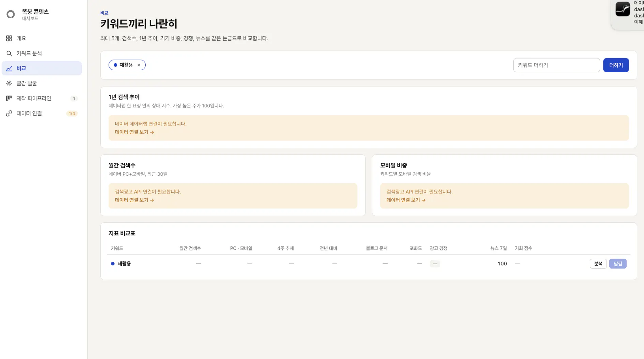Navigate to 제작 파이프라인 menu item

coord(41,98)
